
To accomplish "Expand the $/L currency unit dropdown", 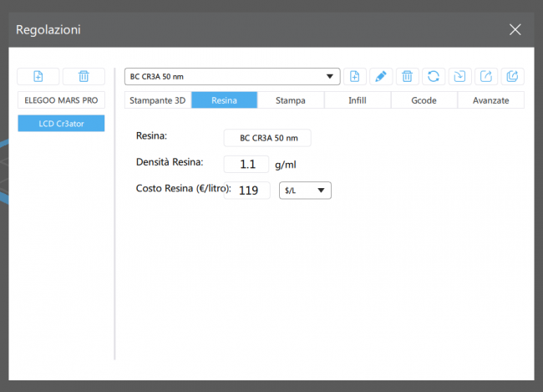I will point(305,191).
